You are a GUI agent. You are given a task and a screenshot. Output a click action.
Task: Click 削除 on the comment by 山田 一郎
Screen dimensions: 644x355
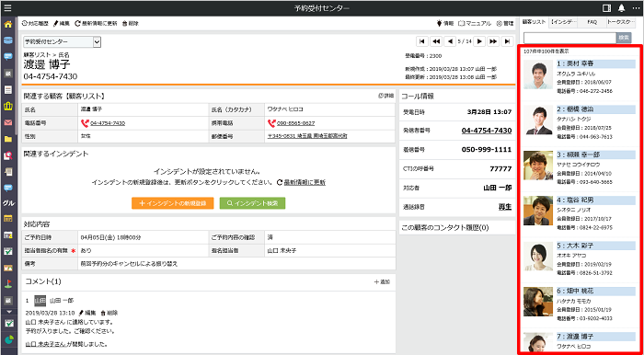tap(109, 313)
